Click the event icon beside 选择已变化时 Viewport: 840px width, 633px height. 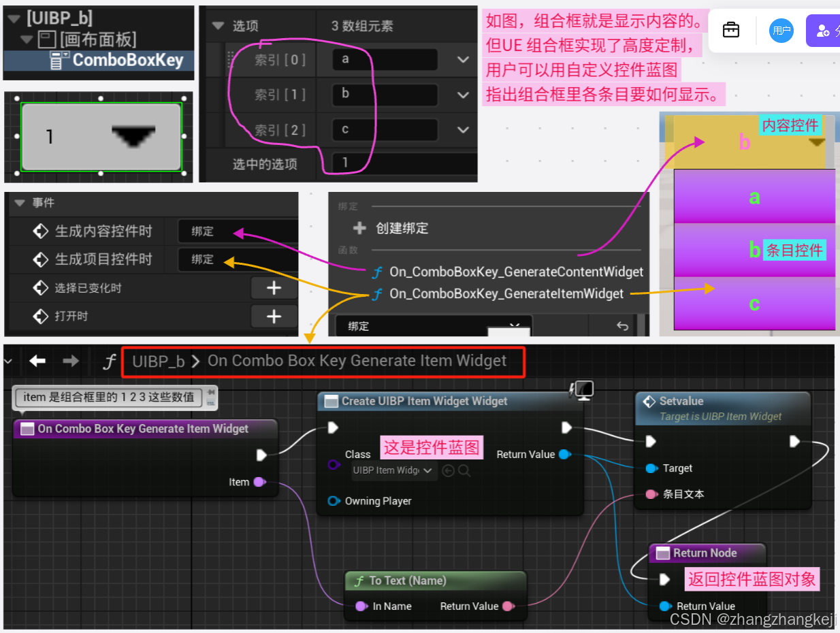(40, 288)
